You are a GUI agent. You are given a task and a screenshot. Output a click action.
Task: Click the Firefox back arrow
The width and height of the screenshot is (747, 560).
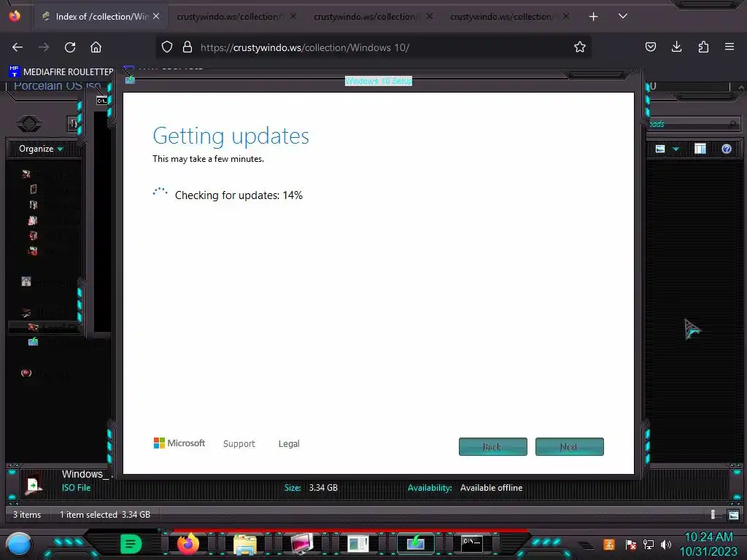(18, 47)
